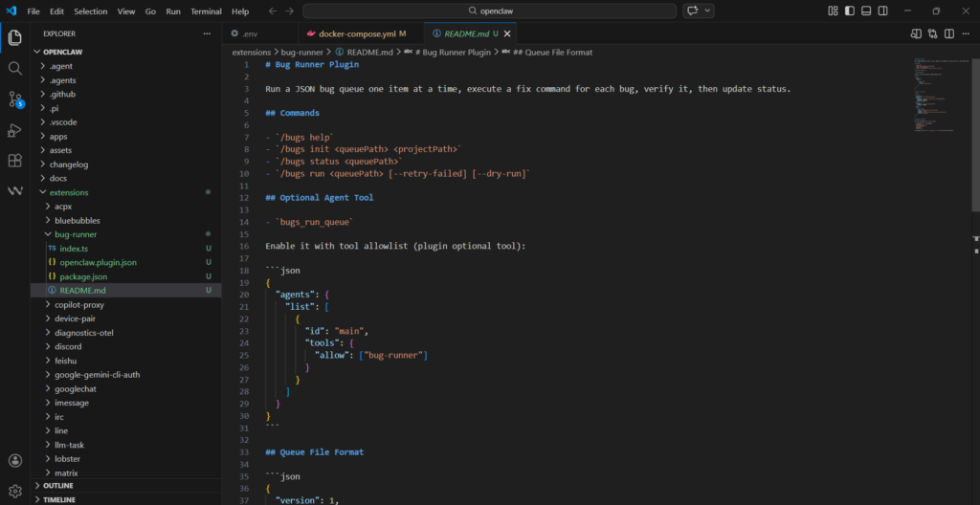Click the googlechat folder row

pos(125,388)
